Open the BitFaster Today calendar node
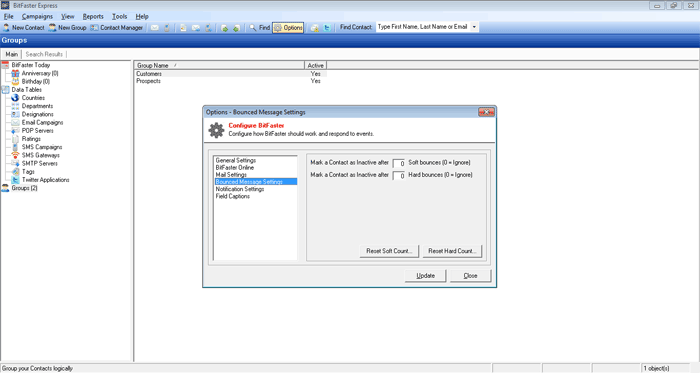The height and width of the screenshot is (373, 700). (26, 65)
